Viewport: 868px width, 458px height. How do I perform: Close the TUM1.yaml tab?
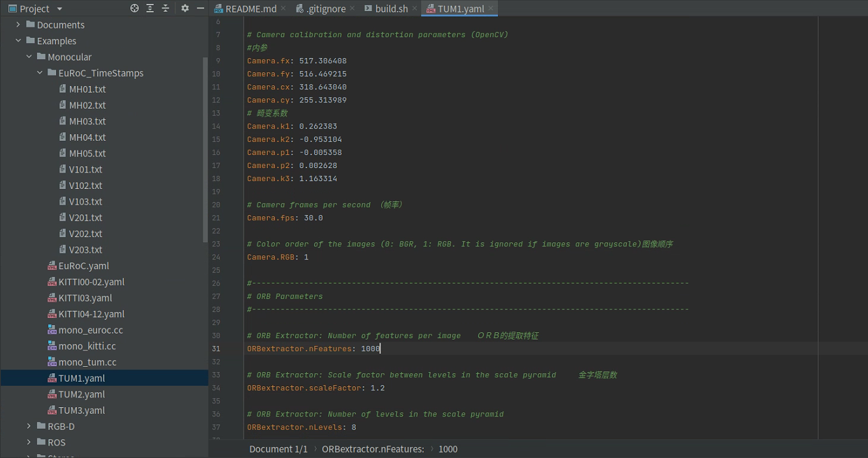(x=491, y=8)
